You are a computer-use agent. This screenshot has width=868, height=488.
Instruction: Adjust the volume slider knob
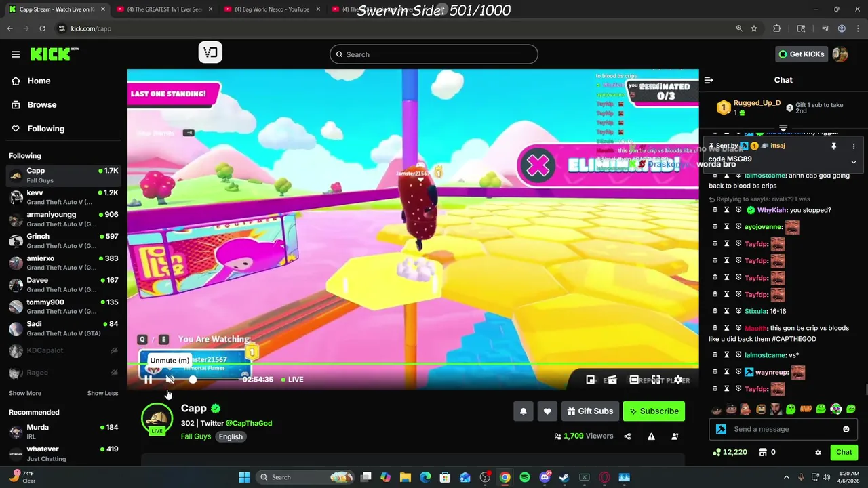click(x=193, y=380)
